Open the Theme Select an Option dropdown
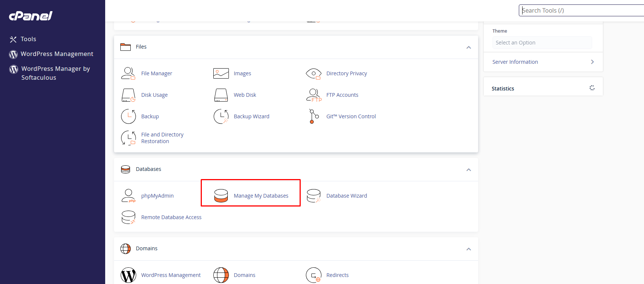The width and height of the screenshot is (644, 284). pyautogui.click(x=542, y=43)
